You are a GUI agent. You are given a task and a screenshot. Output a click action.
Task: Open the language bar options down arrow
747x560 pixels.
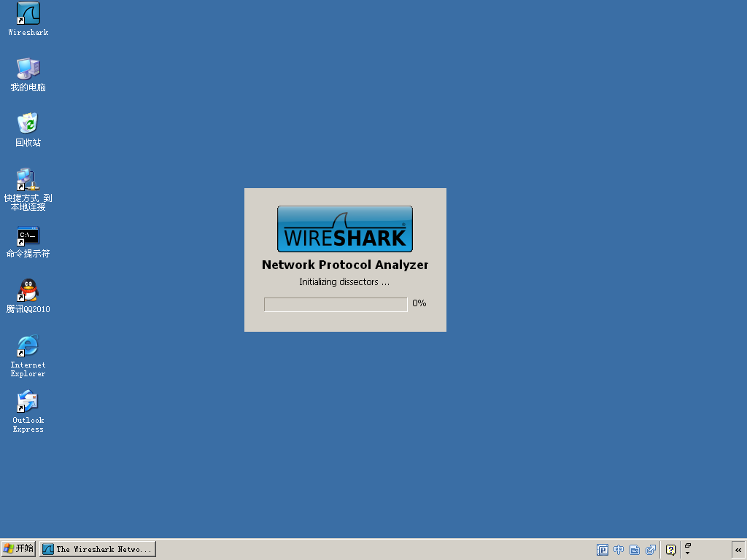pos(687,553)
